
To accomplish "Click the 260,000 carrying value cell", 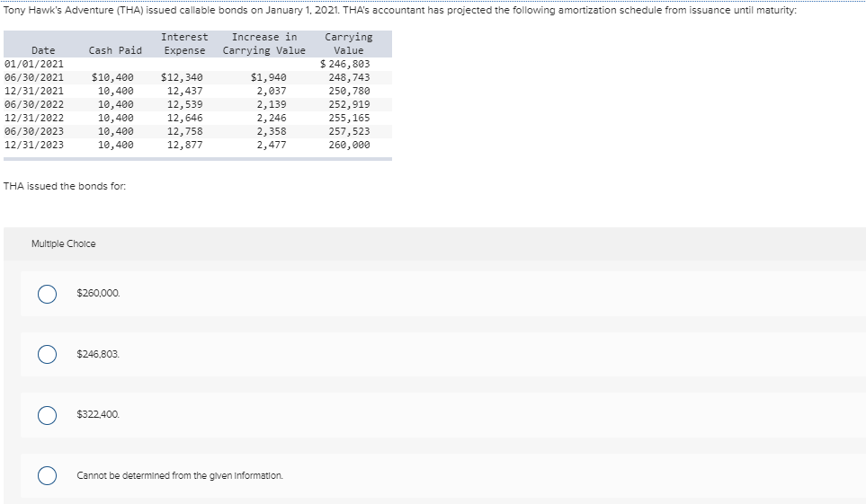I will pos(349,146).
